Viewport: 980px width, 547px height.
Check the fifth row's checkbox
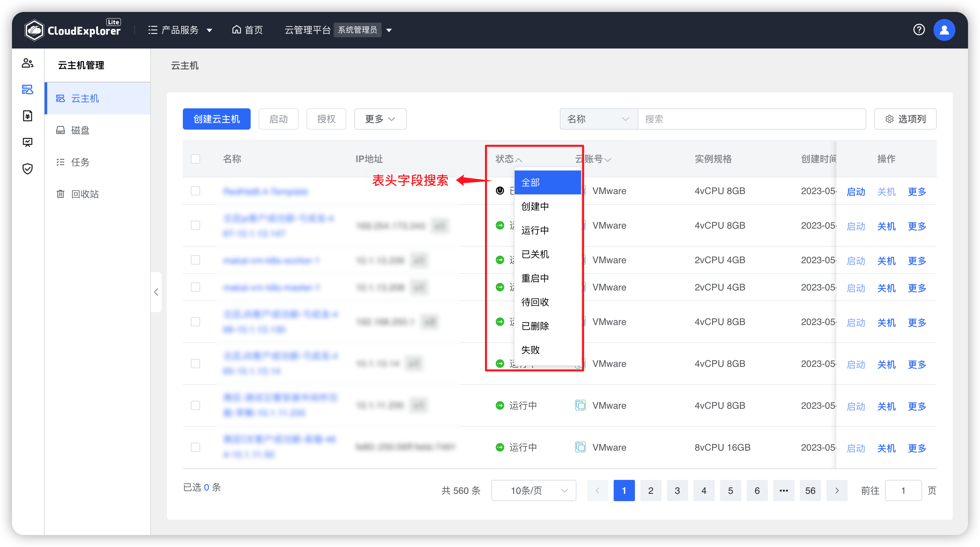[x=195, y=322]
